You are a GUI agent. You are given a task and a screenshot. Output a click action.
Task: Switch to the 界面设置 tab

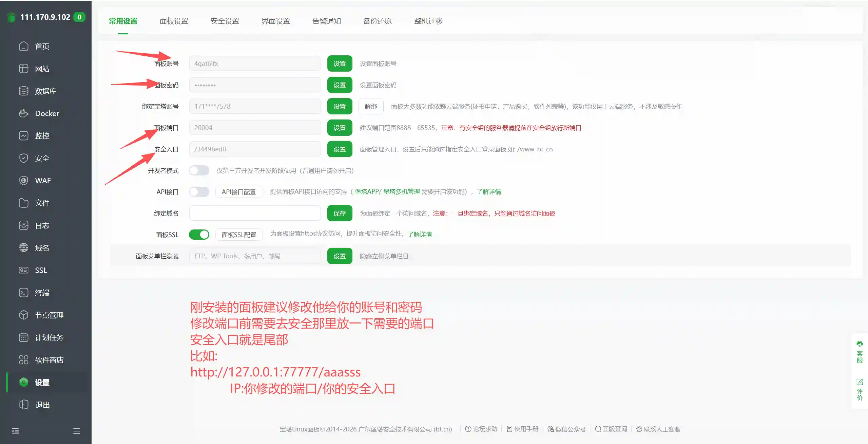coord(276,21)
